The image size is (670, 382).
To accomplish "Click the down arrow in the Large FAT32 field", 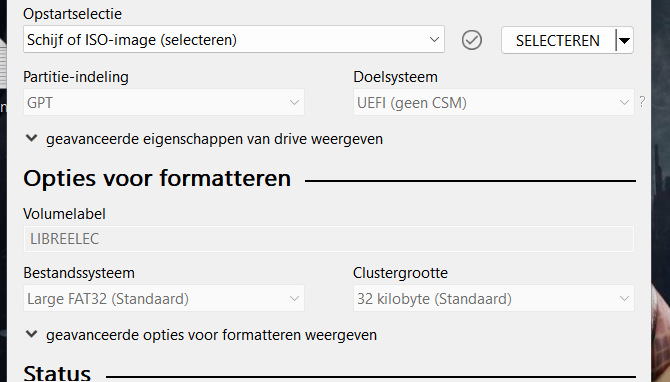I will pos(294,299).
